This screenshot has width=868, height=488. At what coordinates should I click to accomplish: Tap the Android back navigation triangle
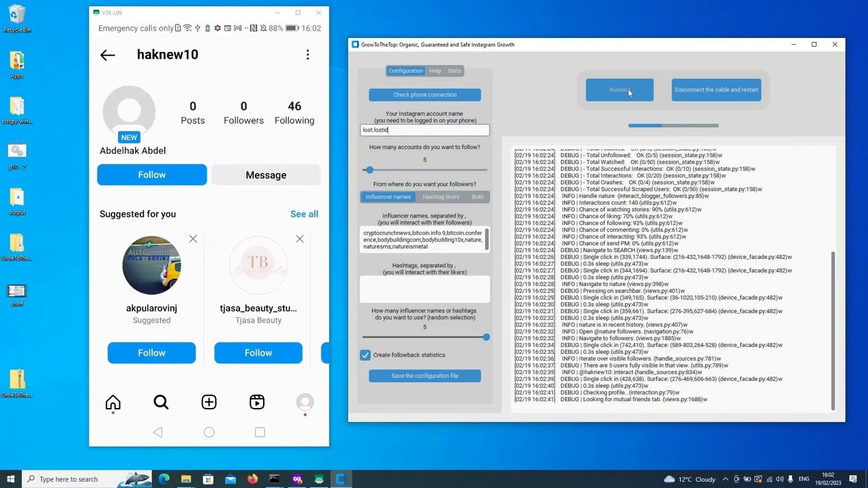[158, 432]
